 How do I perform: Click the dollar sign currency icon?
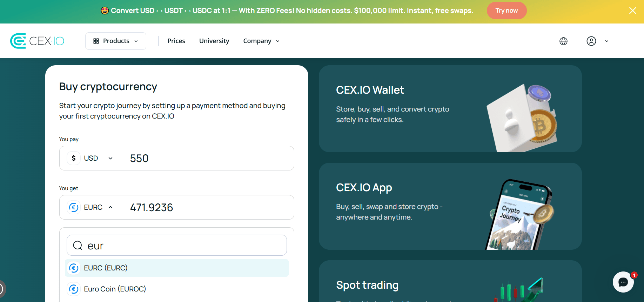tap(74, 158)
